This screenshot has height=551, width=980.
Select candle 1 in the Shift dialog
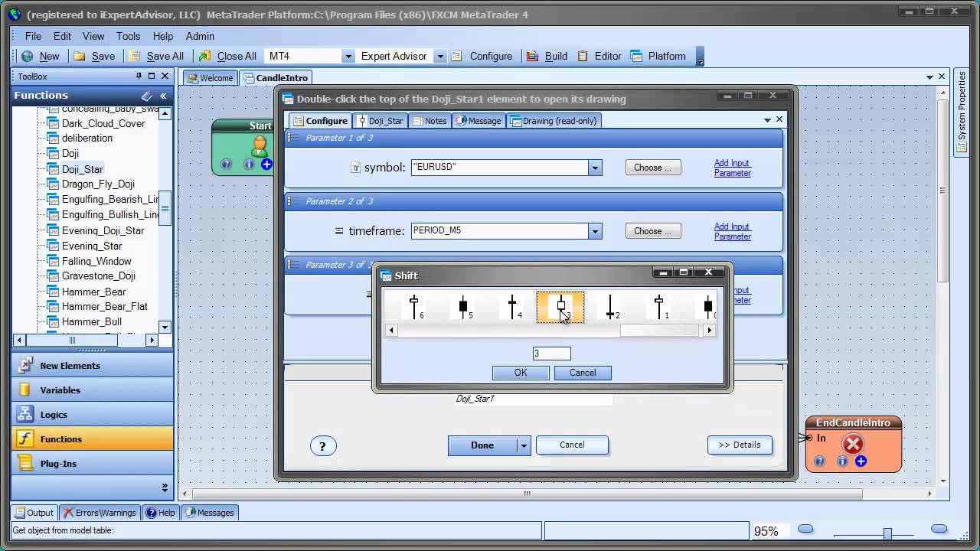[x=660, y=307]
